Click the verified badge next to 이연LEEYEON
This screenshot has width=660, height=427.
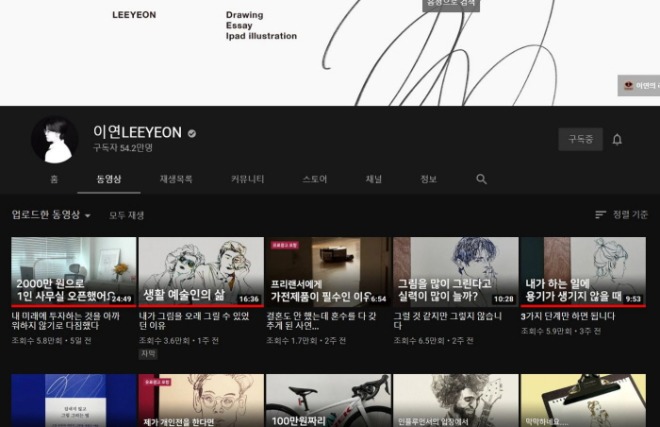click(192, 133)
